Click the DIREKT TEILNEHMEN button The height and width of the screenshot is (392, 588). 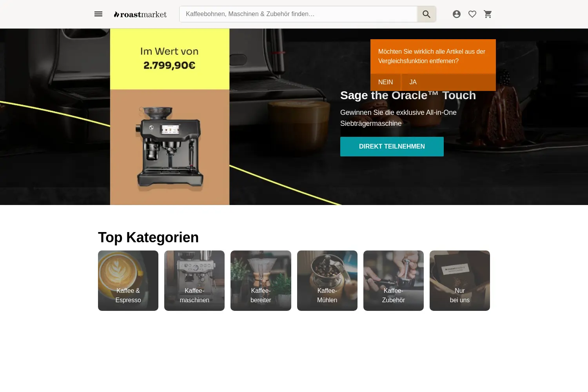click(x=392, y=147)
